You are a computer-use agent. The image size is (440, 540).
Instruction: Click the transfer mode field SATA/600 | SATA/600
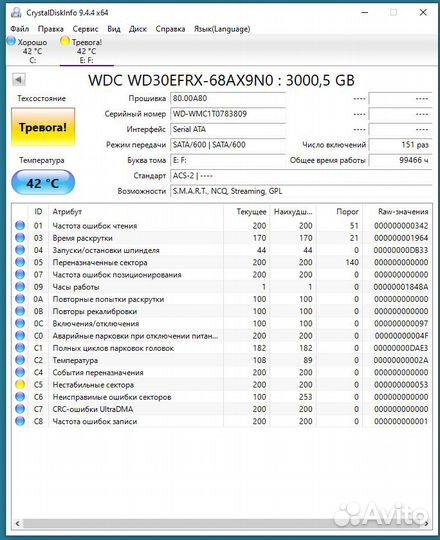click(x=228, y=145)
